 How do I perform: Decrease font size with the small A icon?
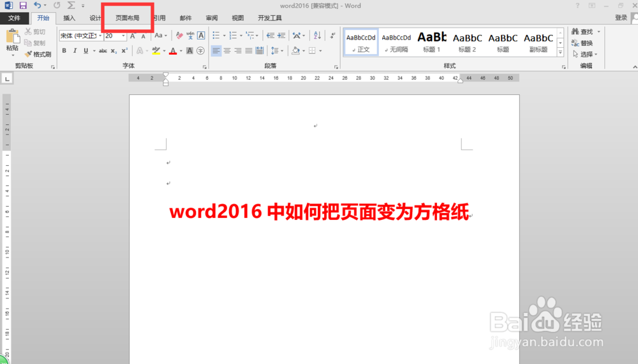tap(143, 36)
